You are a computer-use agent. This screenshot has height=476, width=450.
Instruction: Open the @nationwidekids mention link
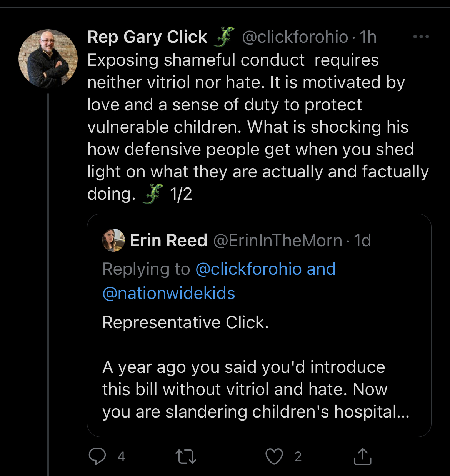click(x=169, y=293)
